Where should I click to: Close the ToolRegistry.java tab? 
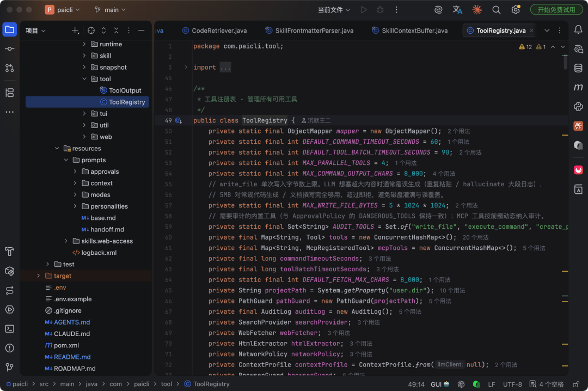[x=531, y=30]
